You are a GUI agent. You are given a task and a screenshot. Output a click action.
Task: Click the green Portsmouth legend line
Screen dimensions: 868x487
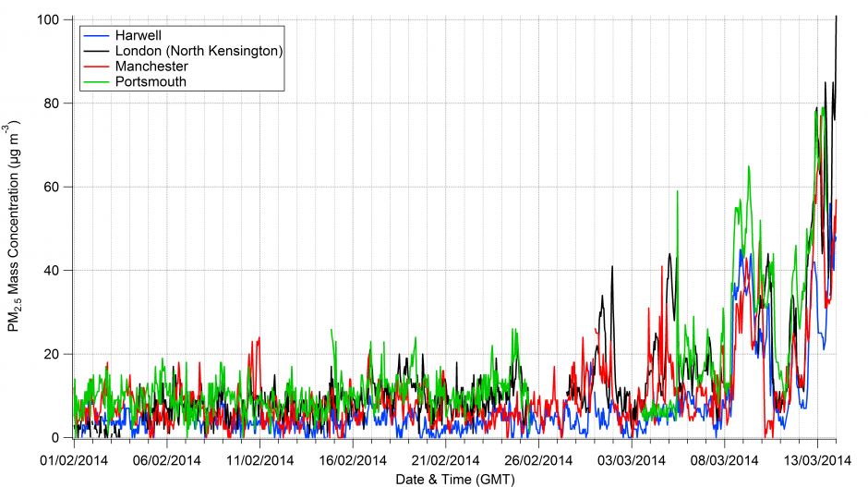[96, 82]
